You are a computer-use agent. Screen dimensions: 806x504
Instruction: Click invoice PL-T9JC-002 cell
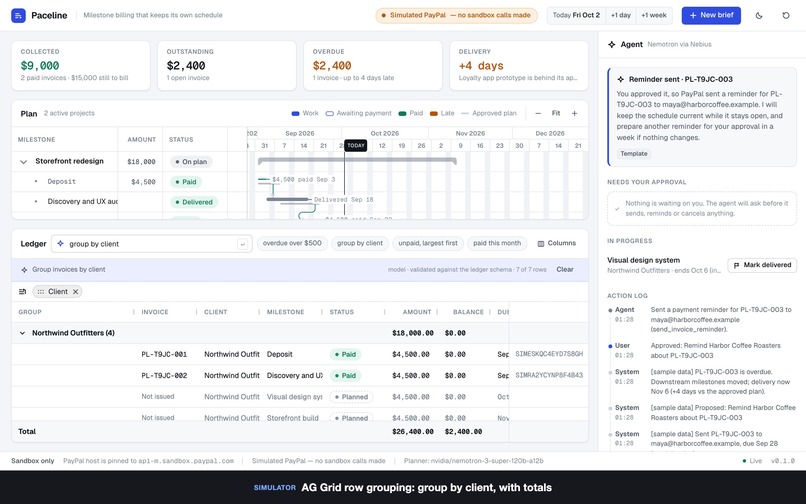pos(164,375)
